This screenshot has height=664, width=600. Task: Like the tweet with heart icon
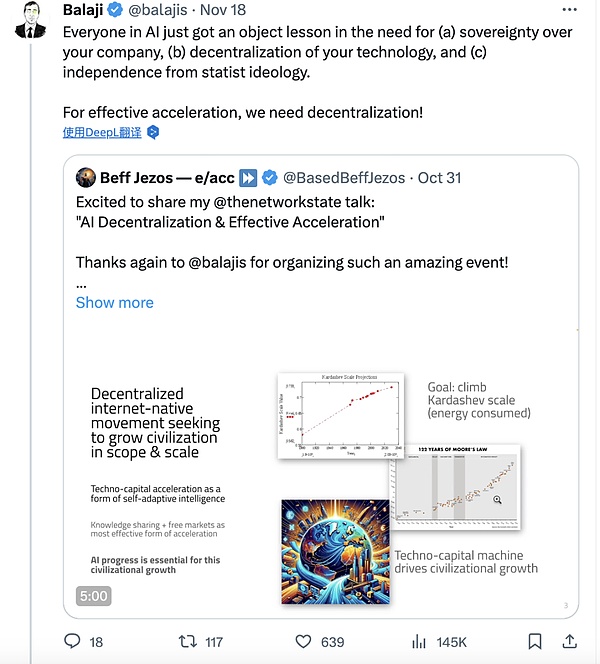[x=302, y=641]
